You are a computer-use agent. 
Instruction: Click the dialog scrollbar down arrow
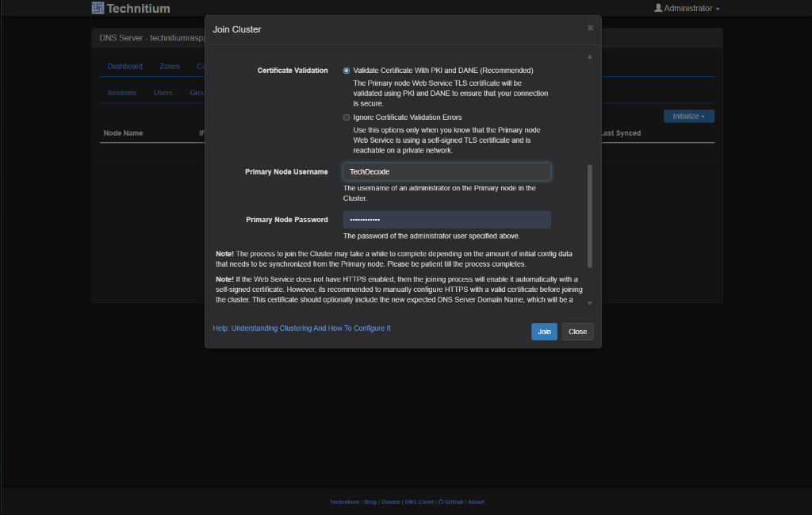tap(590, 303)
